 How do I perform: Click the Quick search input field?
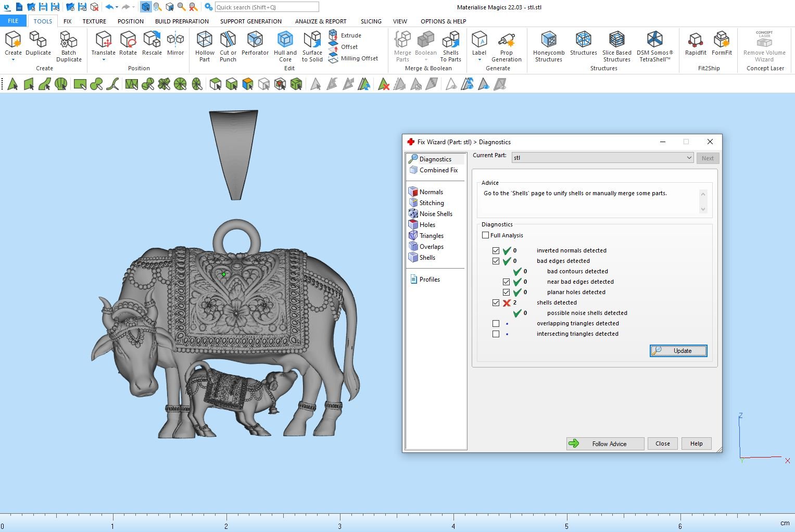coord(267,7)
